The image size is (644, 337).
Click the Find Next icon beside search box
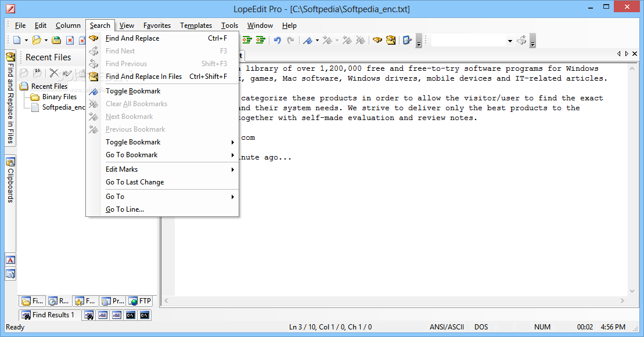coord(521,40)
